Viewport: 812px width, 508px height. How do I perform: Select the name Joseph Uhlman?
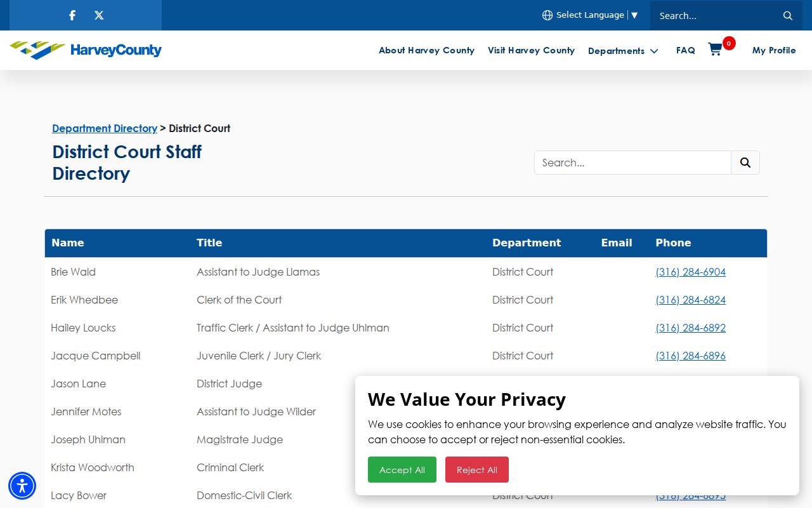(88, 439)
